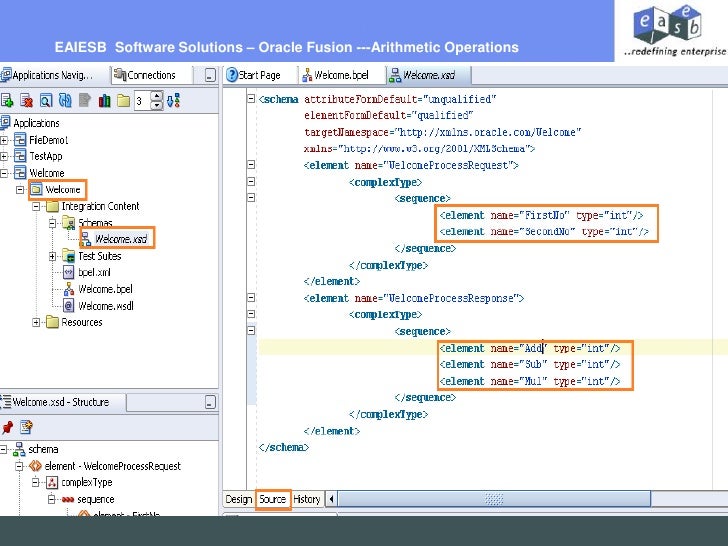
Task: Click the scroll left arrow beside History tab
Action: tap(331, 499)
